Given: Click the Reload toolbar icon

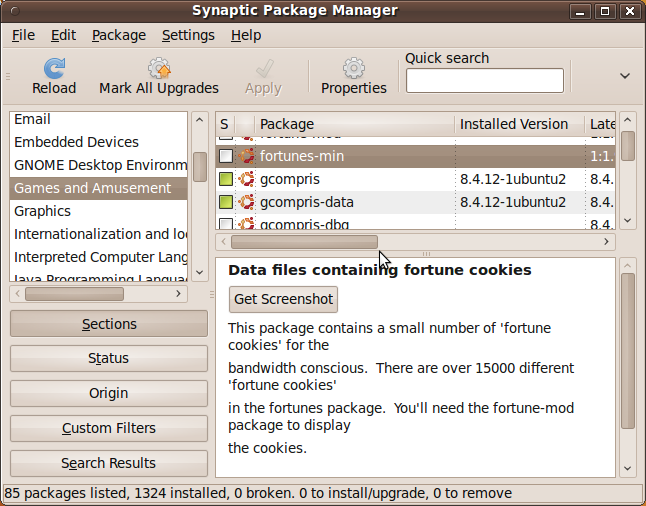Looking at the screenshot, I should [x=54, y=68].
